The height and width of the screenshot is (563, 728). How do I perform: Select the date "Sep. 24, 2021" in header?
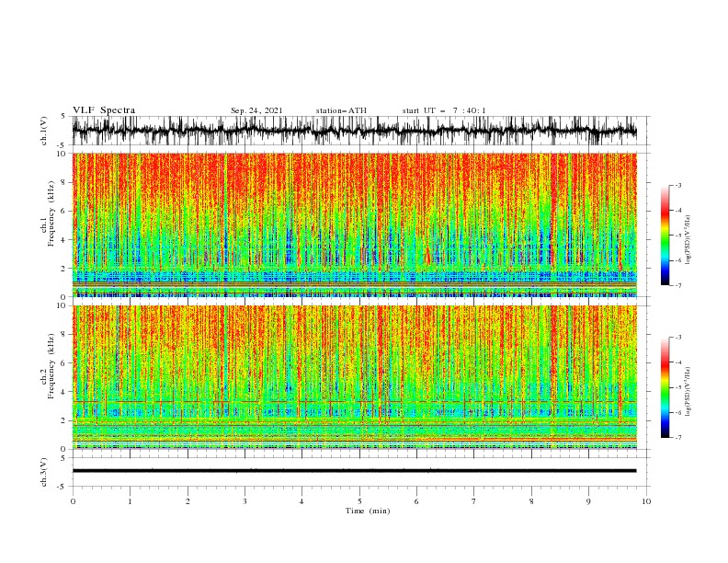point(256,110)
